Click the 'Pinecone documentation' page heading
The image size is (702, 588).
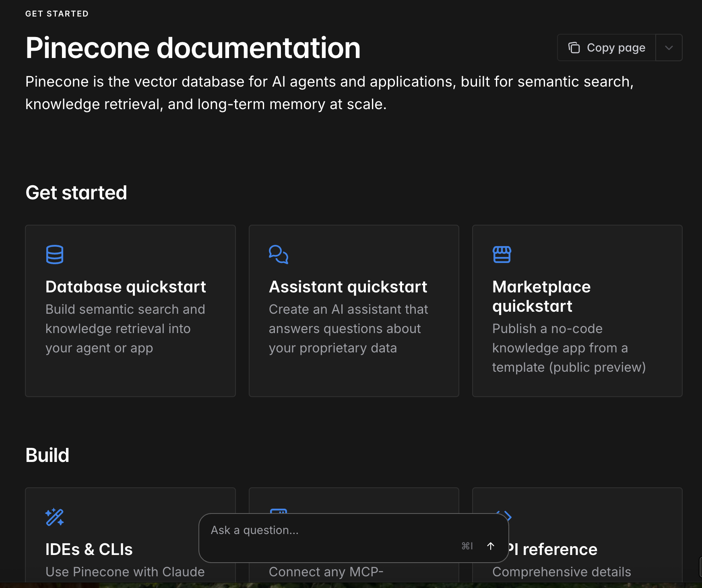point(193,48)
